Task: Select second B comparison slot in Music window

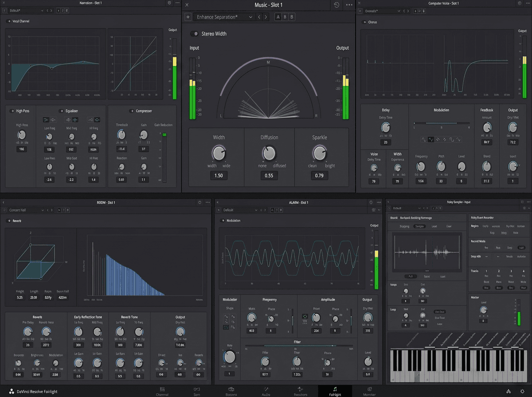Action: pyautogui.click(x=292, y=17)
